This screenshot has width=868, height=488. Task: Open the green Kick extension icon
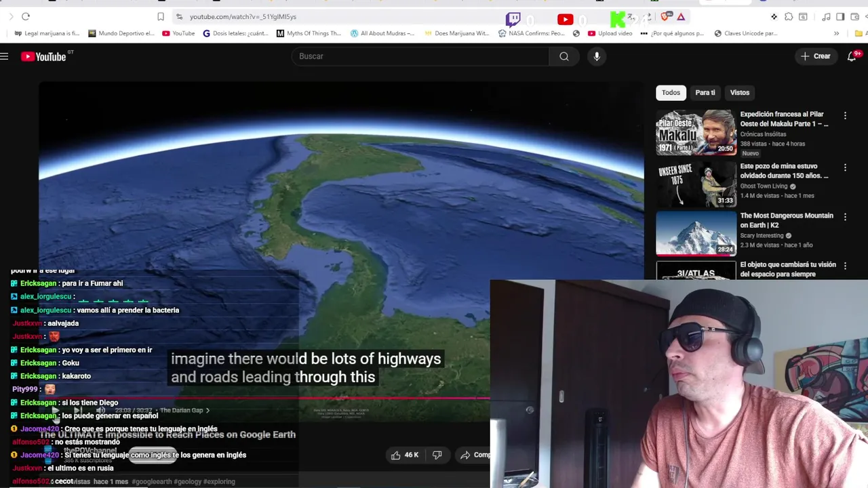click(618, 19)
